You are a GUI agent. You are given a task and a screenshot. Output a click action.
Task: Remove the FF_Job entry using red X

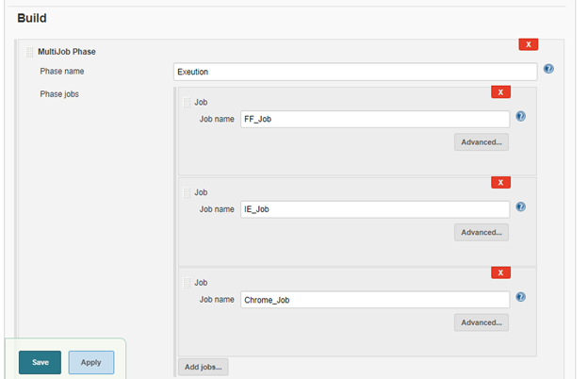[x=501, y=91]
